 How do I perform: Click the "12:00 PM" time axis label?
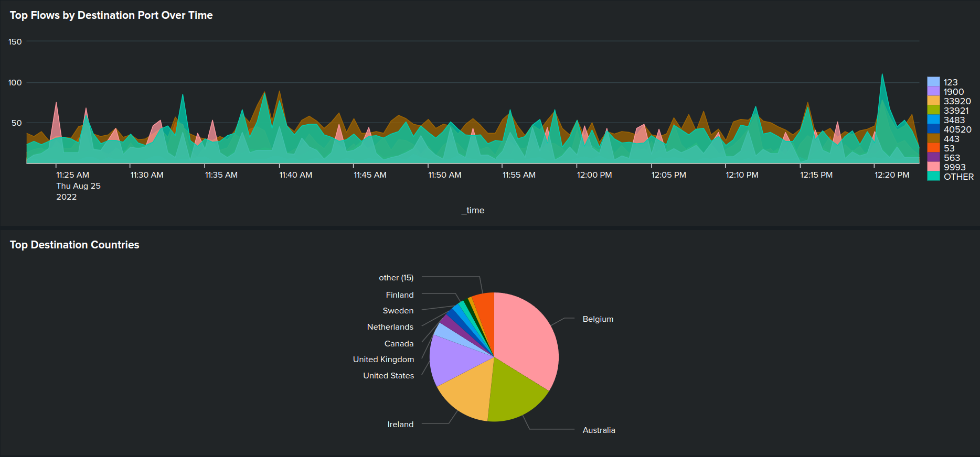[594, 175]
